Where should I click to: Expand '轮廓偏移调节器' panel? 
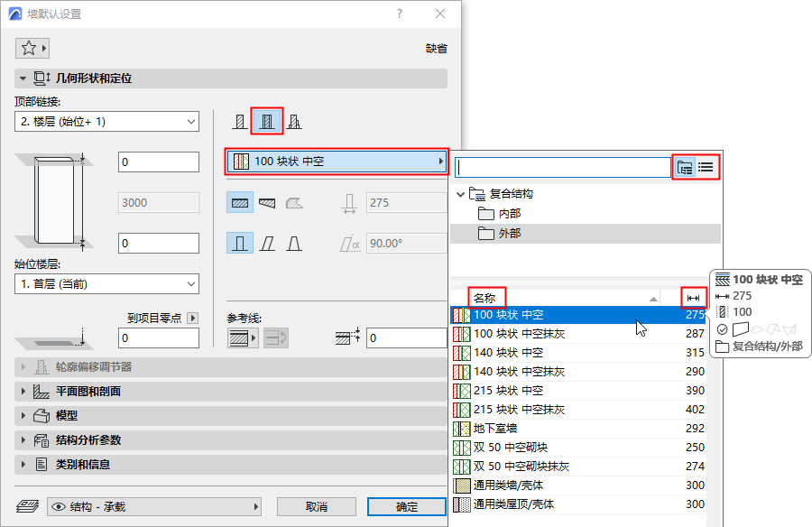pos(230,367)
